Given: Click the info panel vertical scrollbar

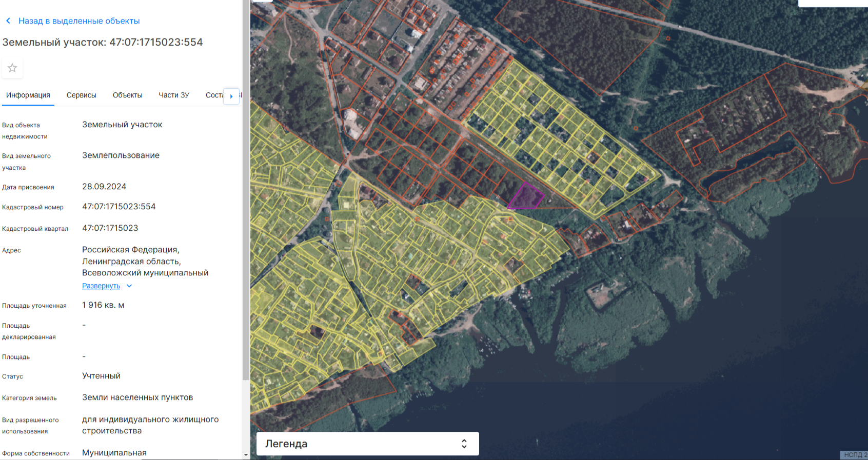Looking at the screenshot, I should [x=246, y=190].
